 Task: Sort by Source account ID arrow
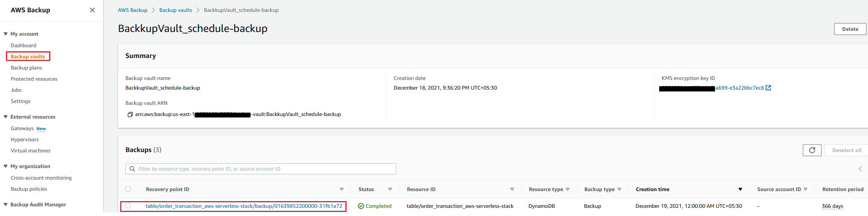pyautogui.click(x=805, y=189)
